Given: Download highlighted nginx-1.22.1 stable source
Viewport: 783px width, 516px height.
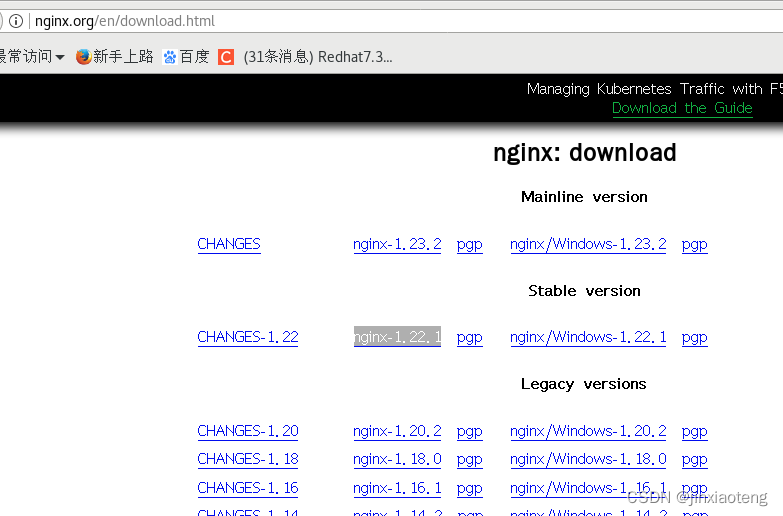Looking at the screenshot, I should pos(397,337).
